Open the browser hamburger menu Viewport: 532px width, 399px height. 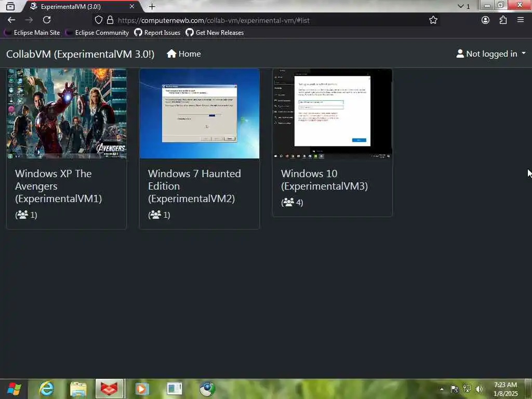tap(521, 20)
